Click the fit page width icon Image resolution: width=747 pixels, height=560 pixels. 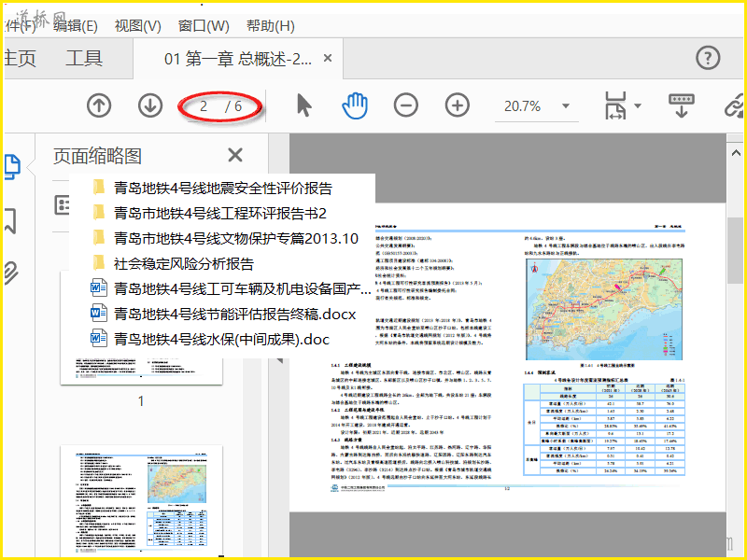(x=615, y=105)
